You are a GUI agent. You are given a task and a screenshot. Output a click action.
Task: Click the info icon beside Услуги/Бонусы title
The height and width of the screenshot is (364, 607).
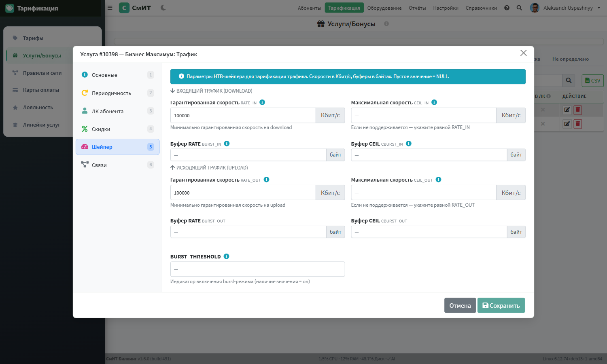click(386, 24)
